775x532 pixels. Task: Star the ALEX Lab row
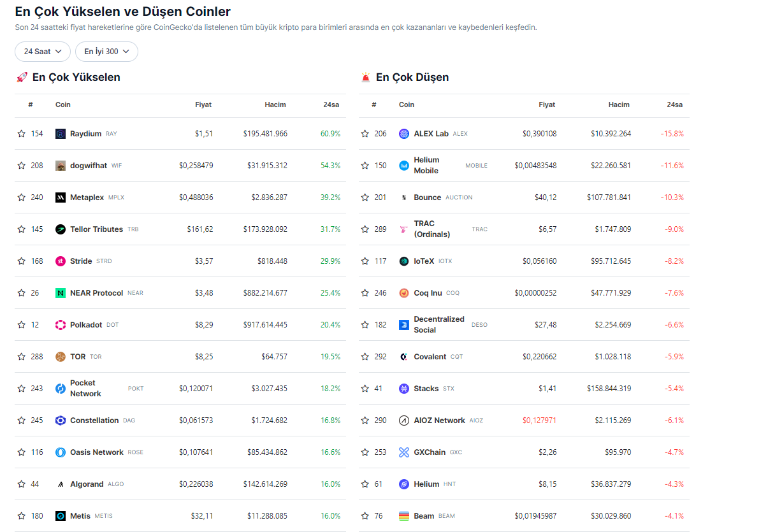pyautogui.click(x=365, y=134)
